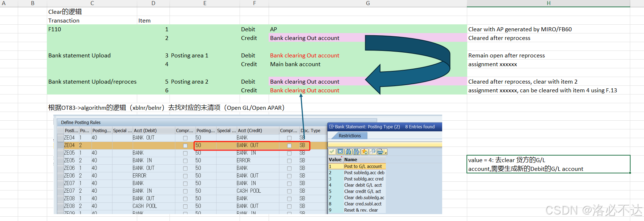Click the Value column header in popup
Screen dimensions: 644x221
335,160
